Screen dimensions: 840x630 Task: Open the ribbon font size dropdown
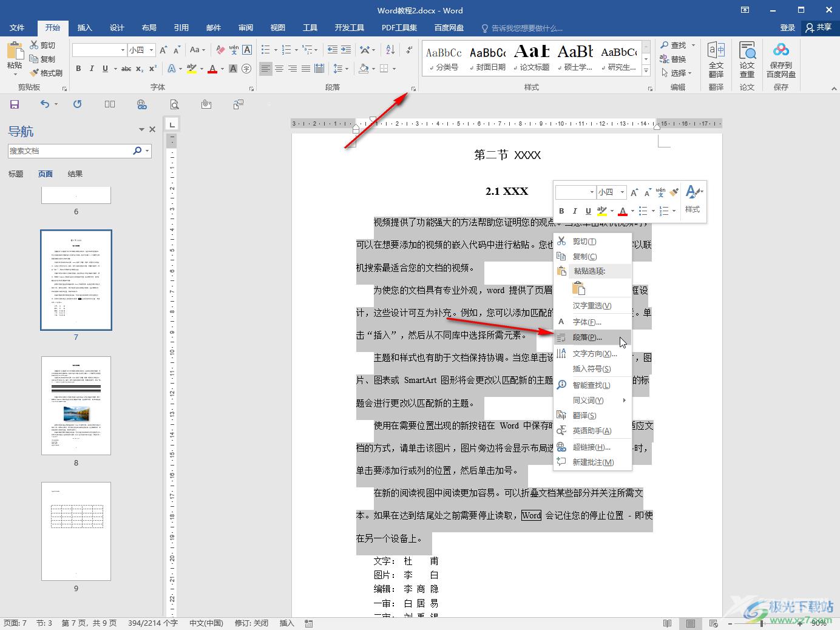pyautogui.click(x=152, y=50)
